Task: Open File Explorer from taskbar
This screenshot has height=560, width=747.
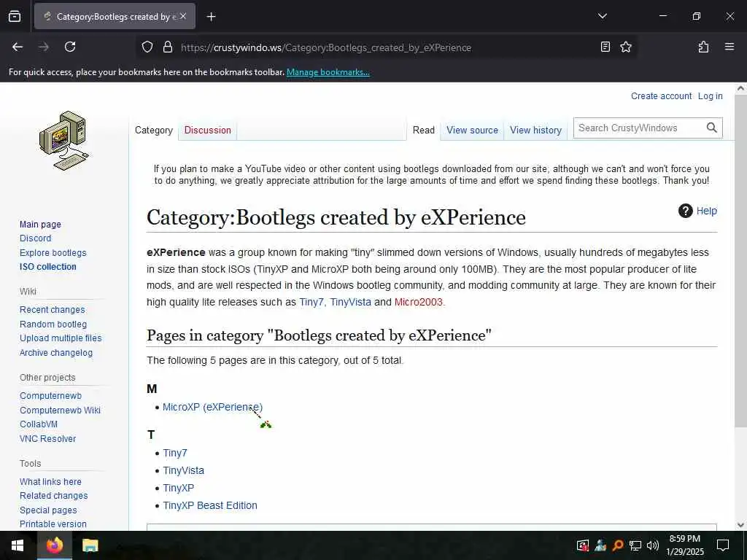Action: click(90, 545)
